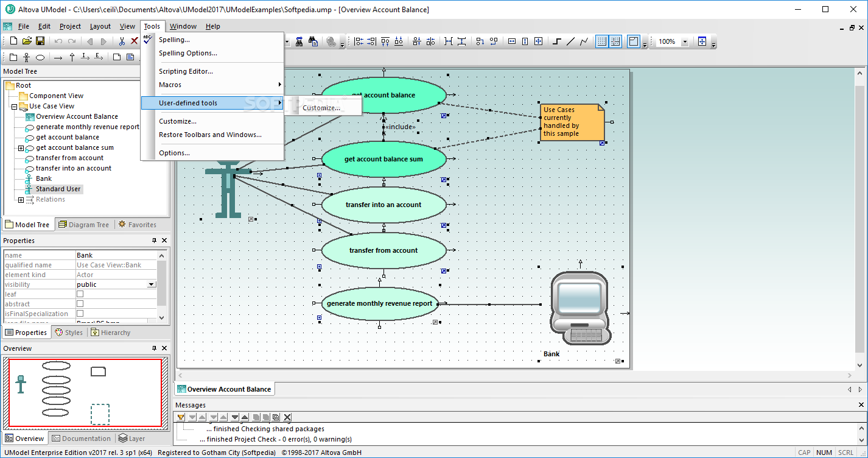Clear the Messages window with X icon
Screen dimensions: 868x458
(287, 417)
